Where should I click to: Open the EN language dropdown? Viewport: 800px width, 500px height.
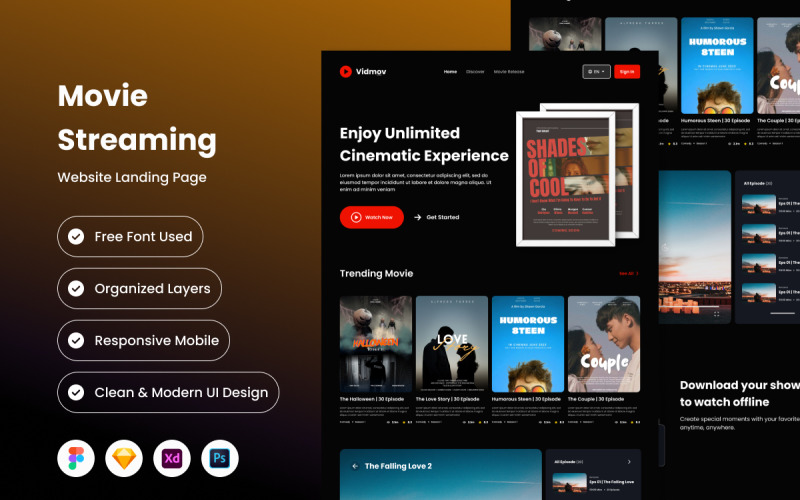596,71
